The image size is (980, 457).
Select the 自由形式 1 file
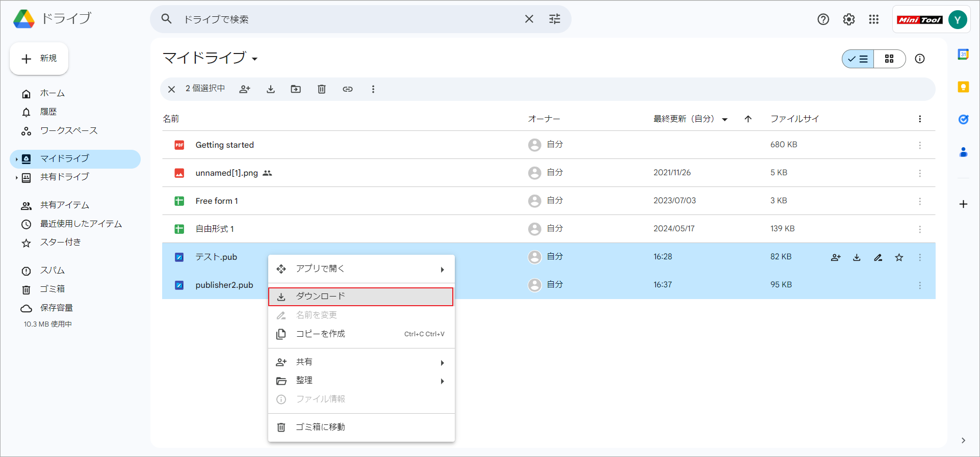coord(549,229)
